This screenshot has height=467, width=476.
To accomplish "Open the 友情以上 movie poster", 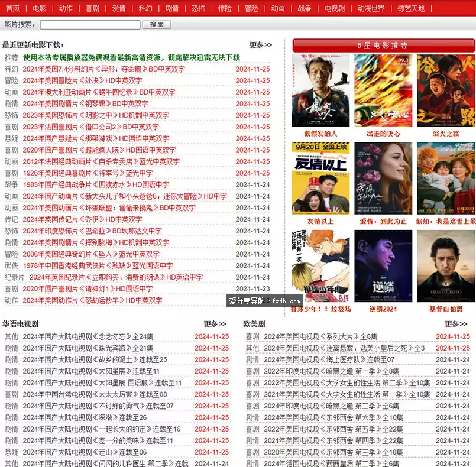I will [x=320, y=178].
